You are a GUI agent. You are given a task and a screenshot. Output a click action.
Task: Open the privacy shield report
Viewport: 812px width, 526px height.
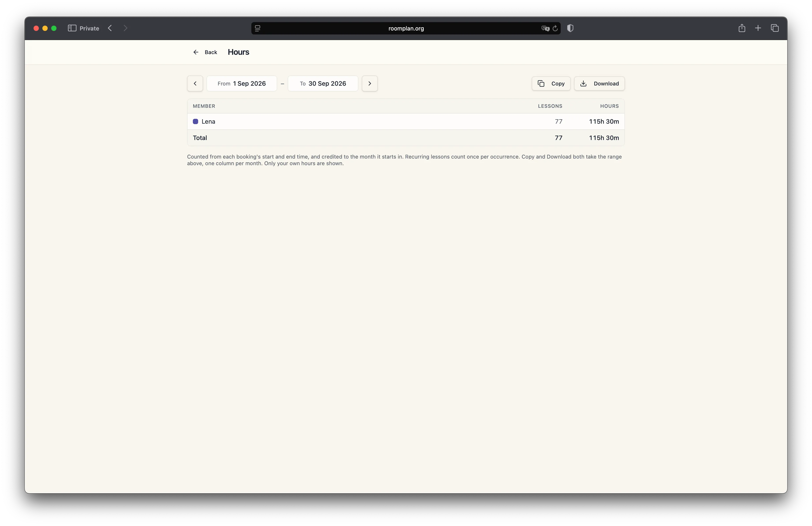coord(570,28)
